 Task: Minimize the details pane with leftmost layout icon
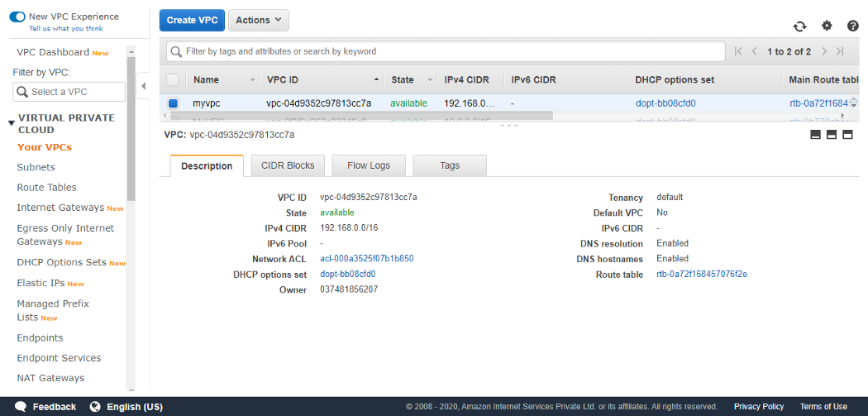tap(815, 134)
